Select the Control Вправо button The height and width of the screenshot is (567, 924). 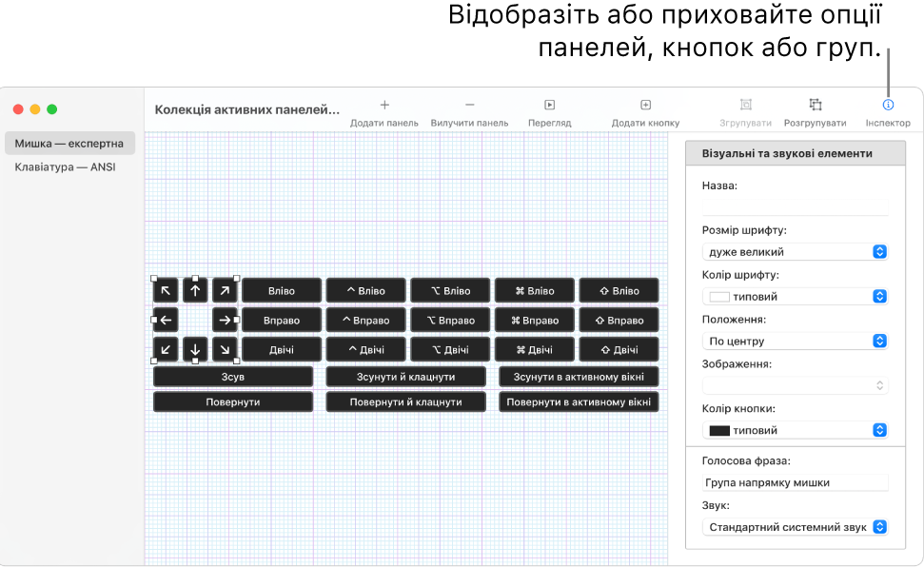(366, 320)
